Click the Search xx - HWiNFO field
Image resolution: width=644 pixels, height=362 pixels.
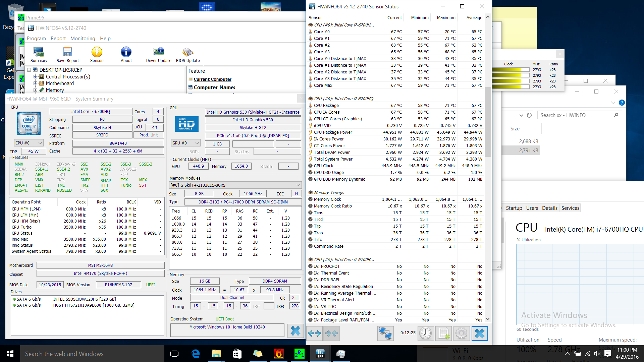point(580,115)
